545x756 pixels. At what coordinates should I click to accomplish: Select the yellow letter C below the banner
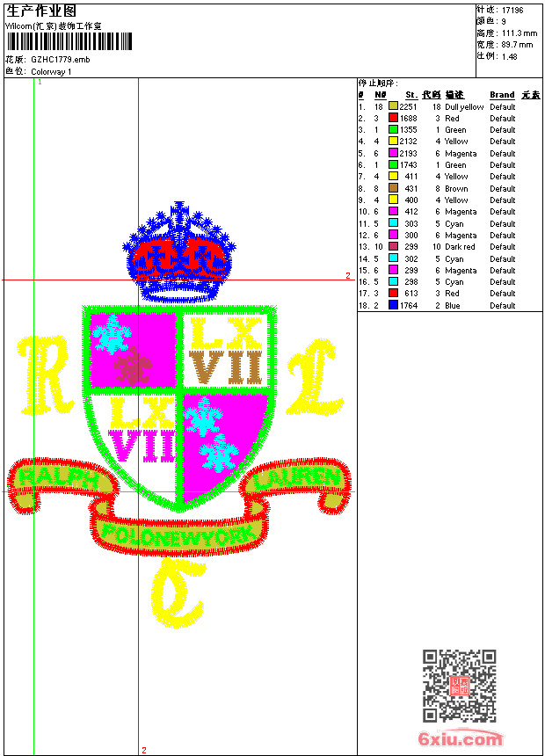(178, 592)
